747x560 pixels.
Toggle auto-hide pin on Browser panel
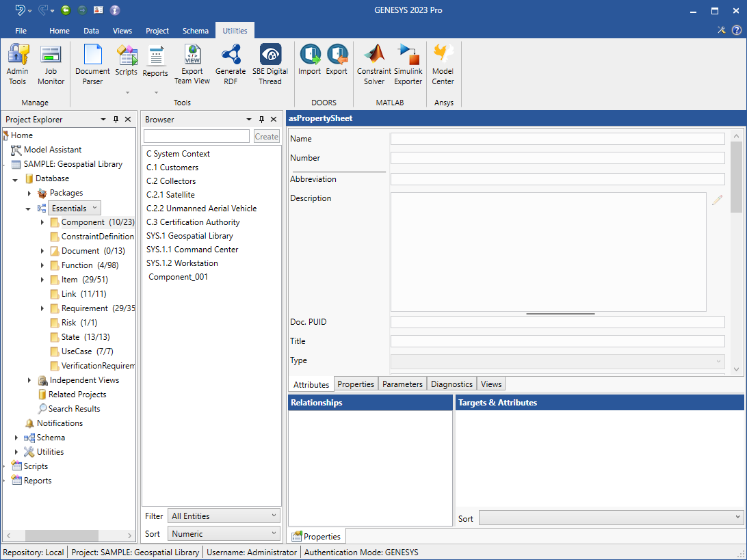261,120
